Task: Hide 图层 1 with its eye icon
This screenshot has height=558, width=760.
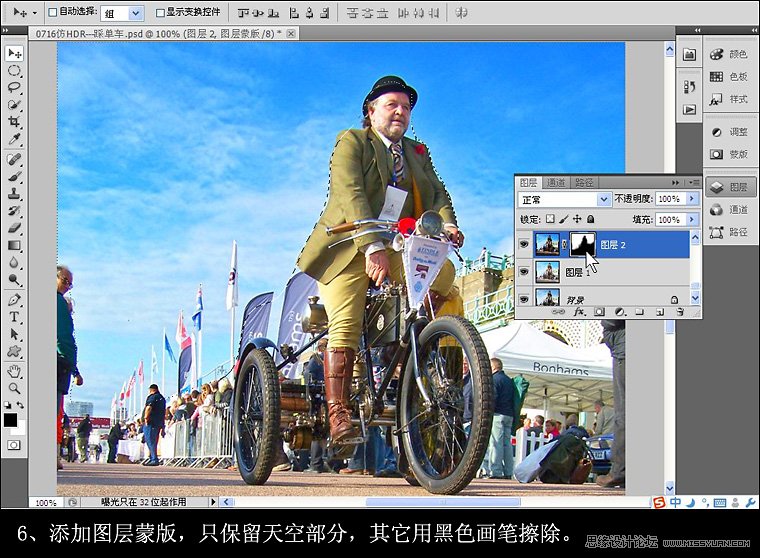Action: [523, 271]
